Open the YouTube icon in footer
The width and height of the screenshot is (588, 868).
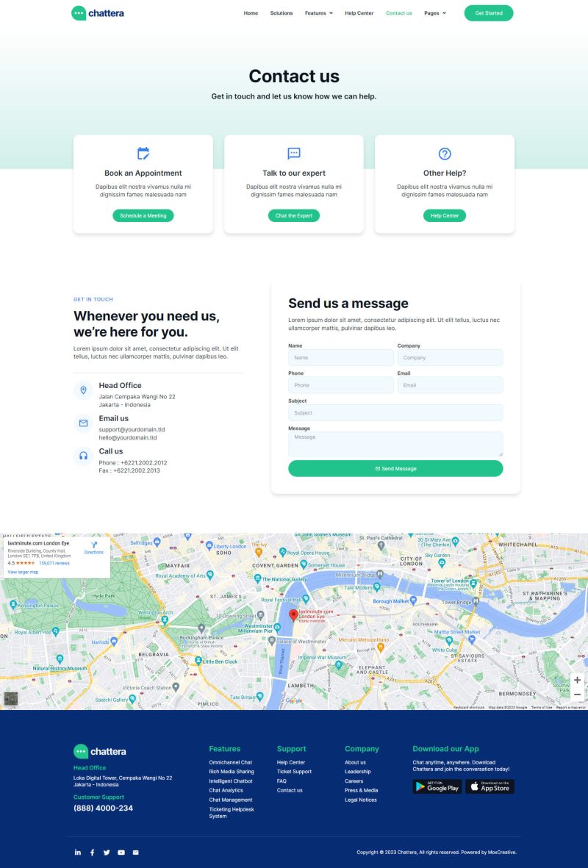pos(121,853)
